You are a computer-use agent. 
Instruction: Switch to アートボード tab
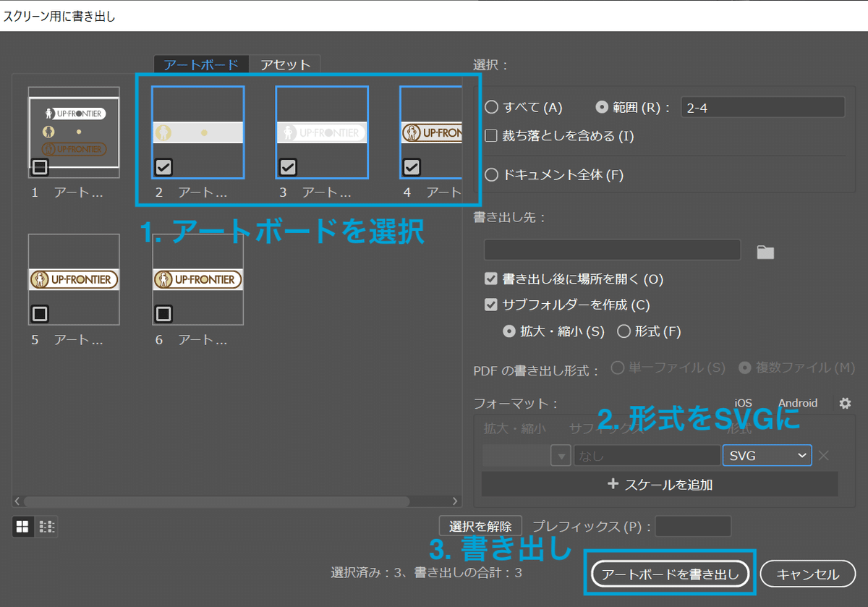[201, 64]
